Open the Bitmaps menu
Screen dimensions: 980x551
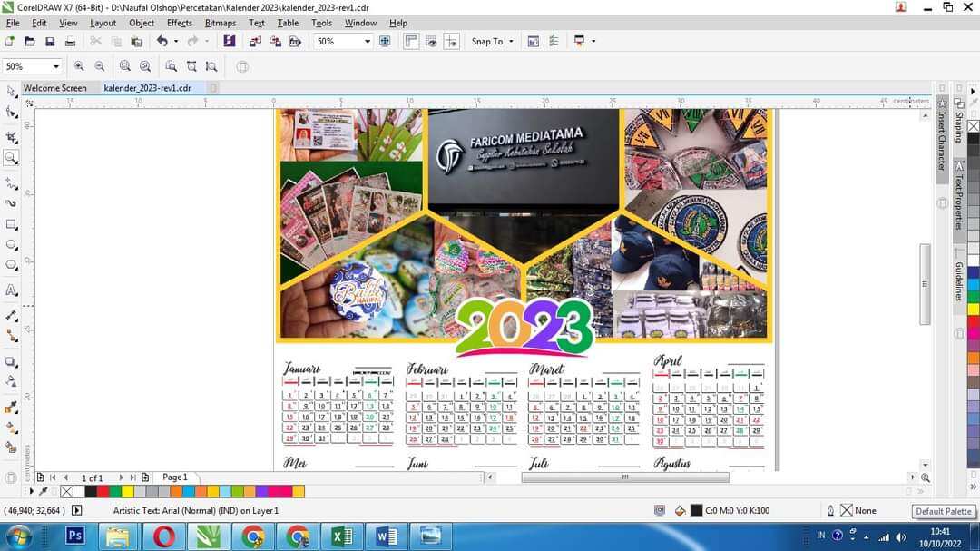220,23
